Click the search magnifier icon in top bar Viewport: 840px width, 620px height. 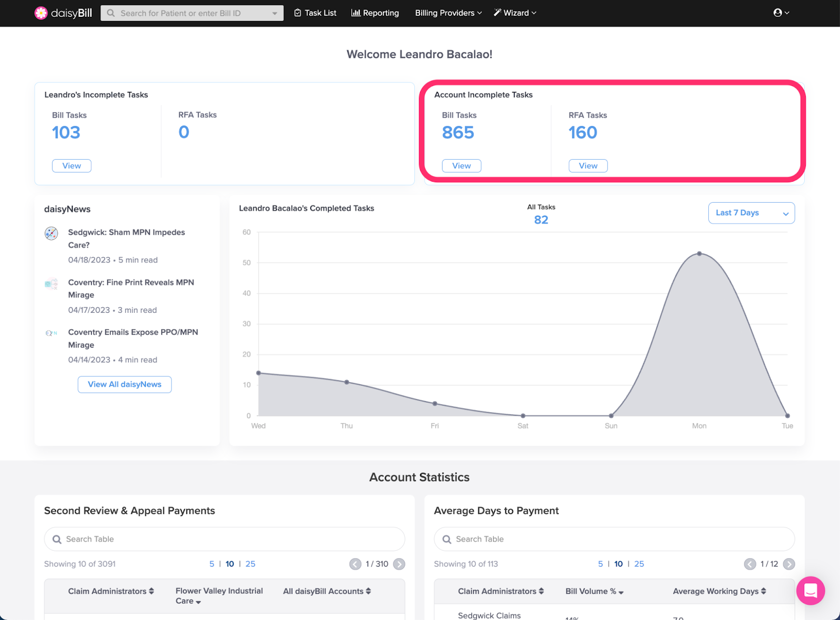111,13
